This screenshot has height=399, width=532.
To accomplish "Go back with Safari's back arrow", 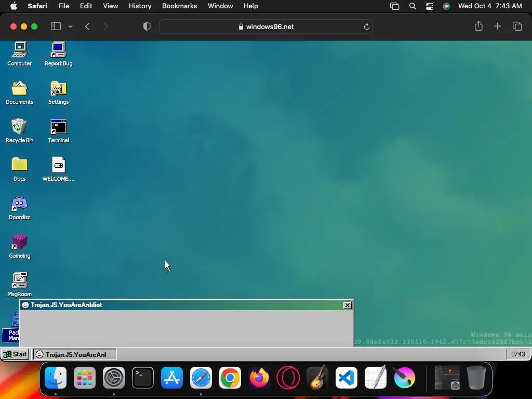I will [x=87, y=26].
